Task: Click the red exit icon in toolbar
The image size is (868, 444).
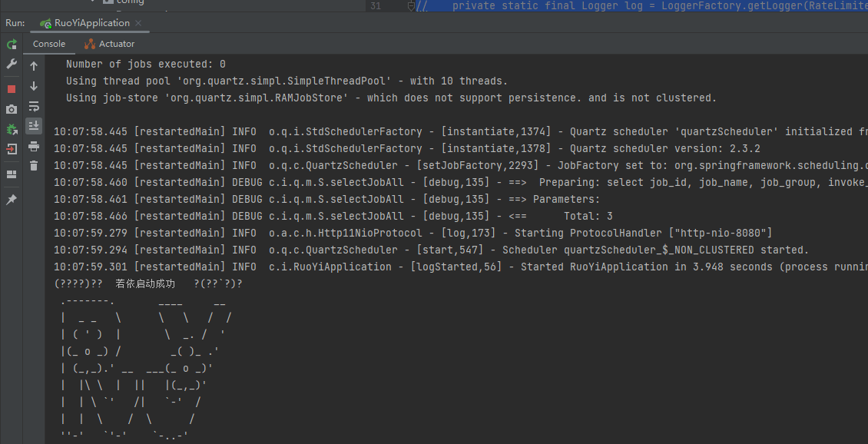Action: tap(11, 147)
